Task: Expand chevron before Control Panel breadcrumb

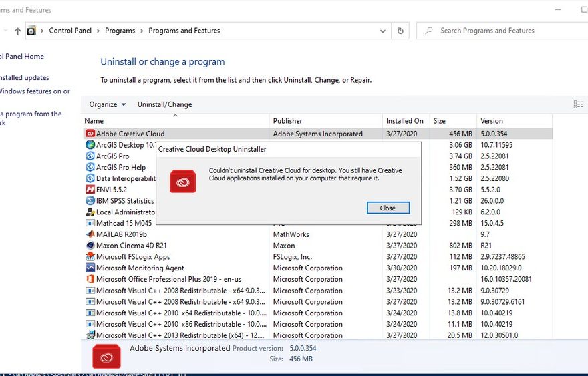Action: [42, 31]
